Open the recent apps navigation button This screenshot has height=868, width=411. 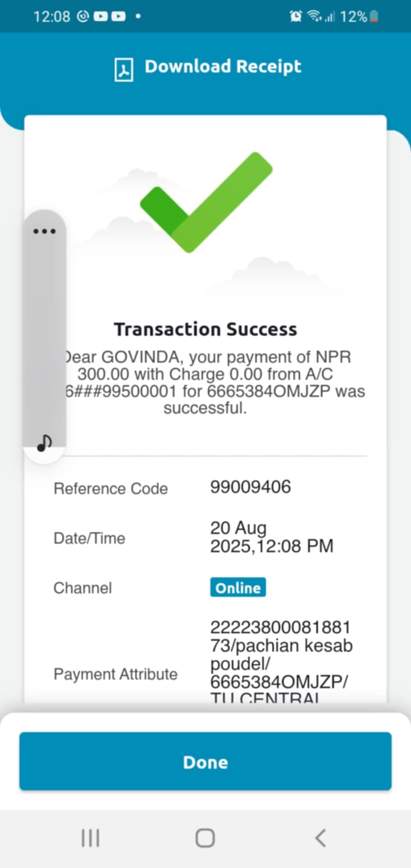tap(90, 838)
